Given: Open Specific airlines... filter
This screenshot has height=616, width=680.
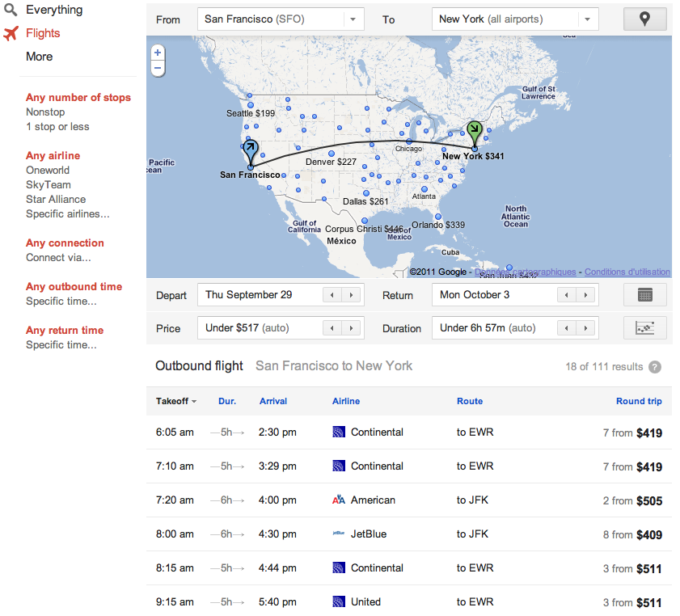Looking at the screenshot, I should [68, 213].
